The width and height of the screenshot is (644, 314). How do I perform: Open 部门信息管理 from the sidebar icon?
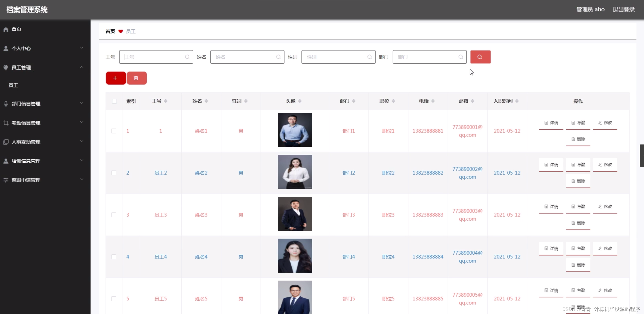[x=6, y=104]
